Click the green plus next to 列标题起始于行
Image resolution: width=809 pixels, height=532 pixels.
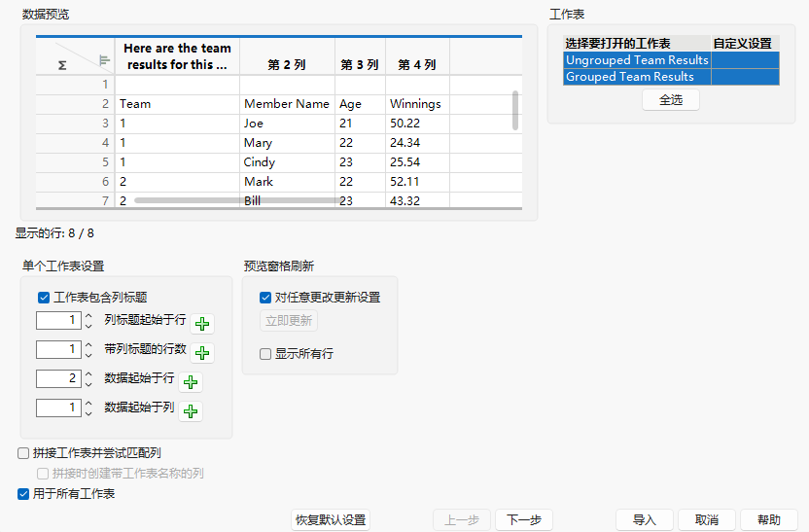tap(202, 324)
